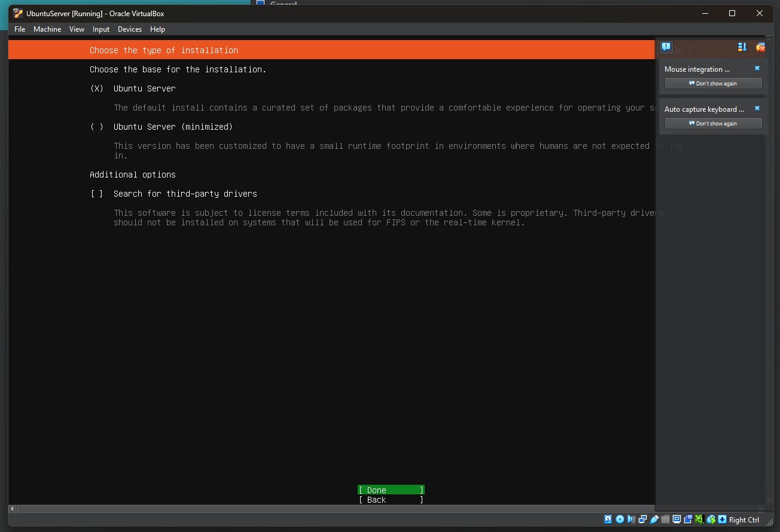The width and height of the screenshot is (780, 532).
Task: Click the audio status icon
Action: click(631, 519)
